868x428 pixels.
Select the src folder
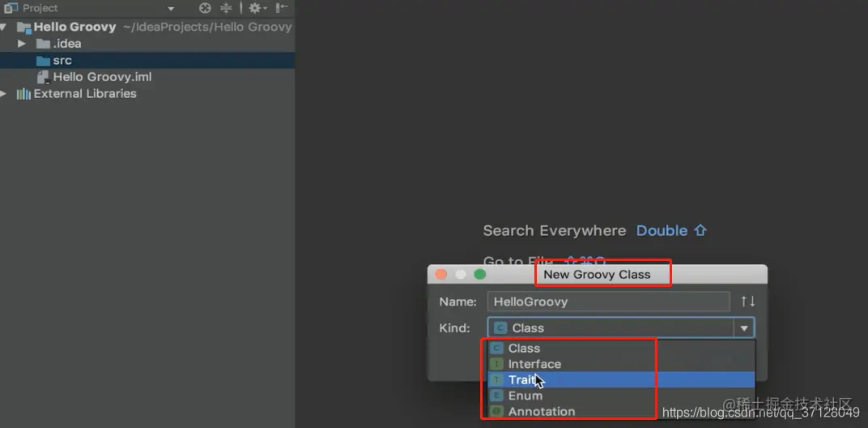pos(147,60)
